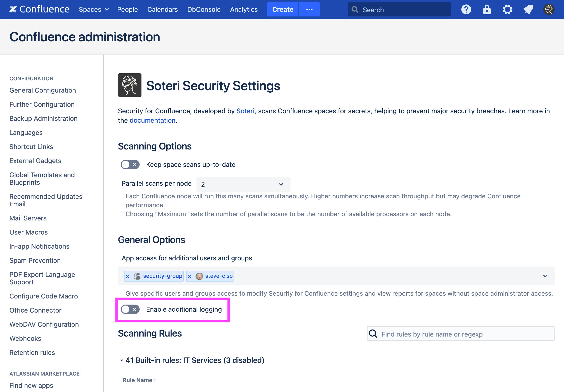This screenshot has height=392, width=564.
Task: Click the Soteri Security app logo
Action: click(x=129, y=85)
